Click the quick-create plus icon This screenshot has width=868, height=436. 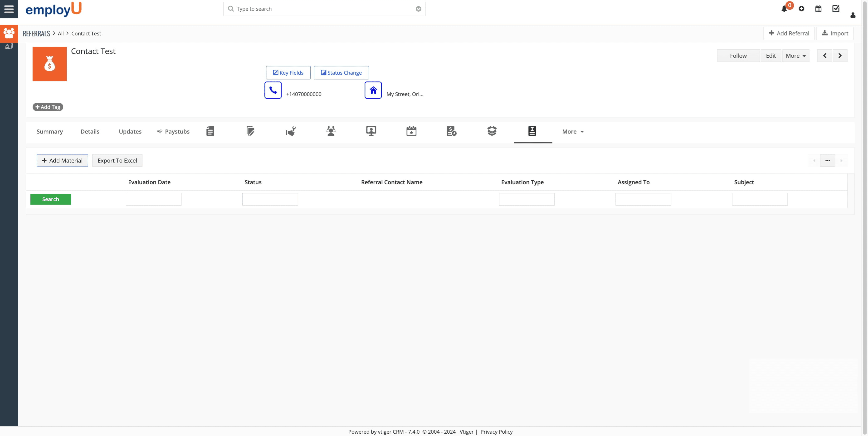(x=802, y=9)
